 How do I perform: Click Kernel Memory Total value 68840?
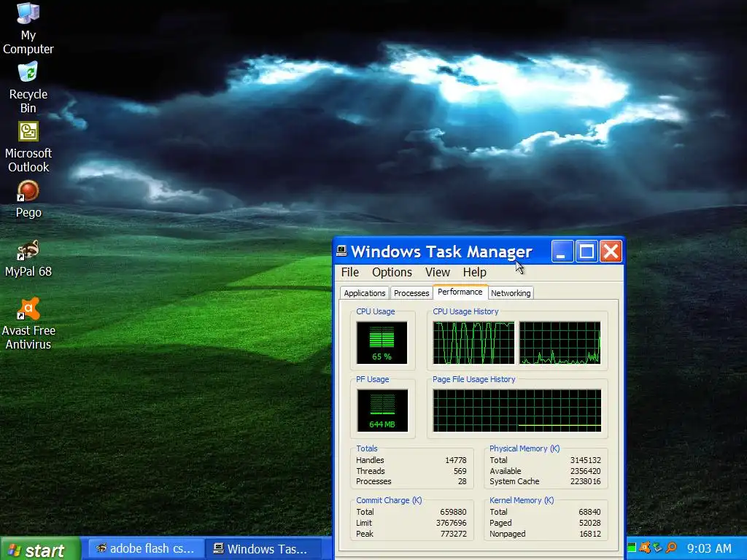coord(589,512)
